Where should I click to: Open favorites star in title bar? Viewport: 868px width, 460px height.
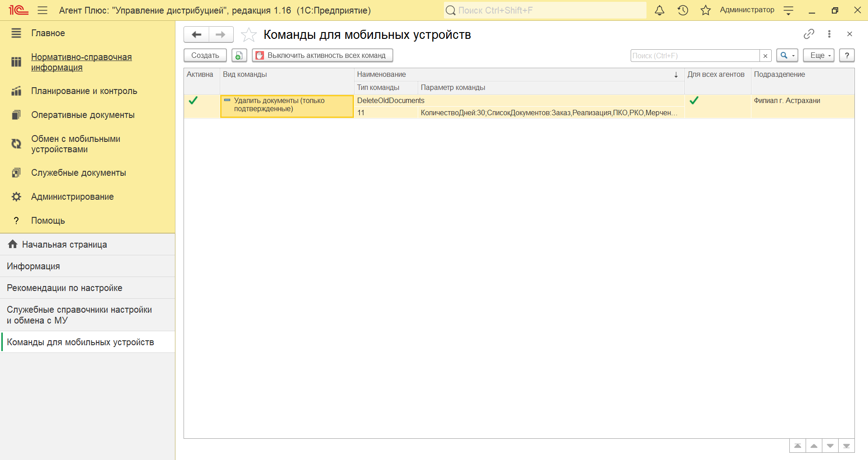705,10
